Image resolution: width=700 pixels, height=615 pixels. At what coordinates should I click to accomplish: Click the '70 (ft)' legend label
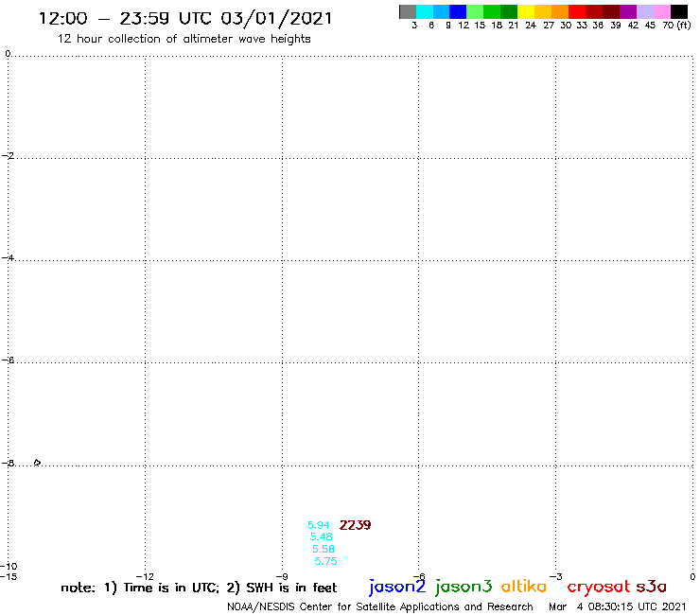[676, 25]
